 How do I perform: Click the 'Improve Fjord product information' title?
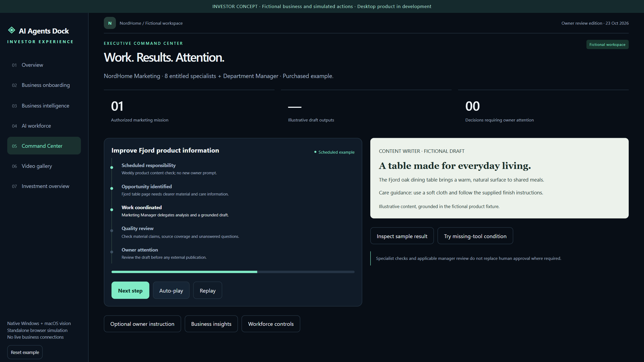165,150
